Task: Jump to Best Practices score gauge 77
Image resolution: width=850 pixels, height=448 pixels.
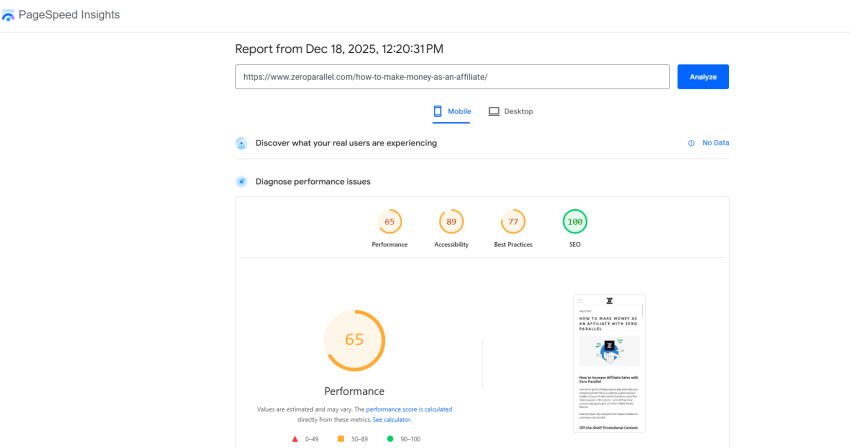Action: tap(513, 221)
